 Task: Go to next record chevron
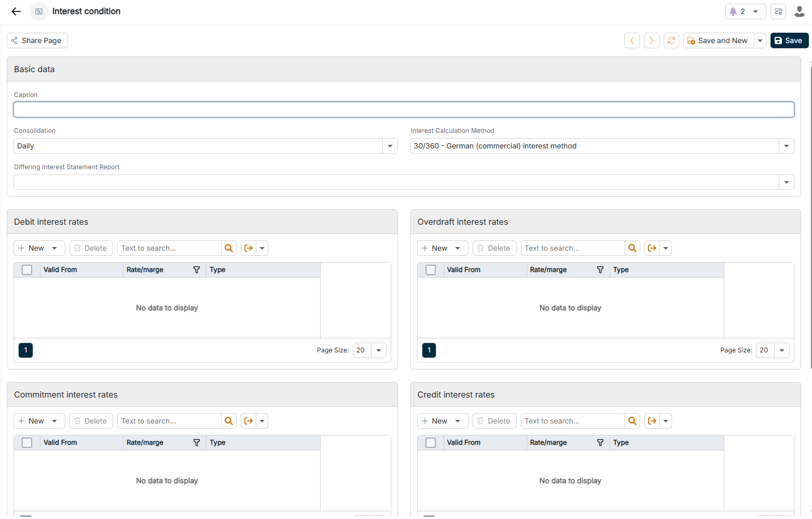click(x=652, y=40)
